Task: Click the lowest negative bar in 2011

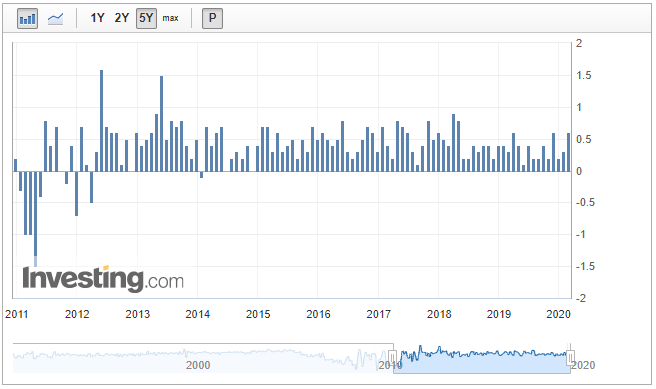Action: click(x=36, y=219)
